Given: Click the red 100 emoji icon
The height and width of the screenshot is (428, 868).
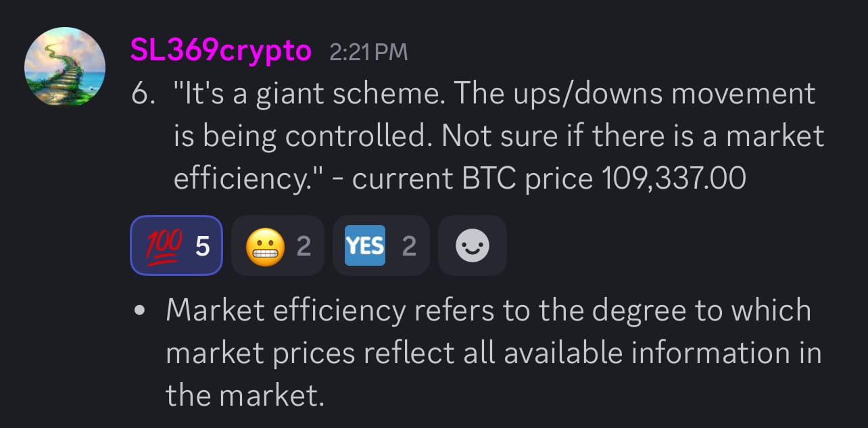Looking at the screenshot, I should click(161, 245).
